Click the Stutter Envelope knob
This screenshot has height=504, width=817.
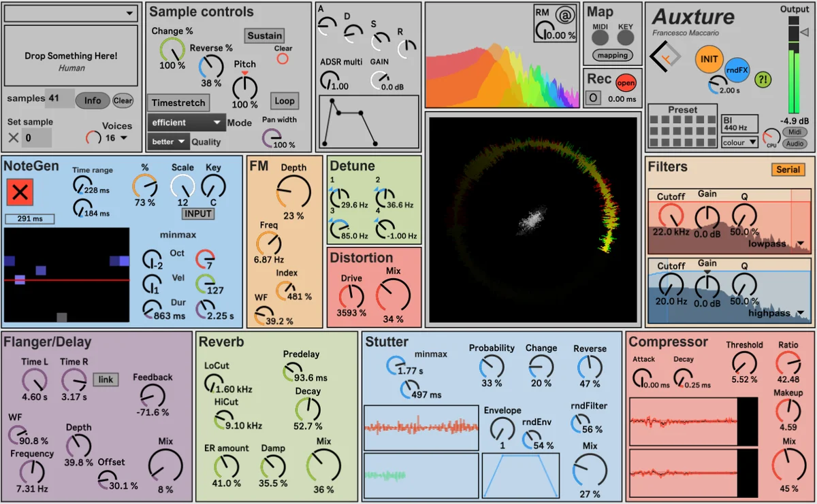pos(502,428)
